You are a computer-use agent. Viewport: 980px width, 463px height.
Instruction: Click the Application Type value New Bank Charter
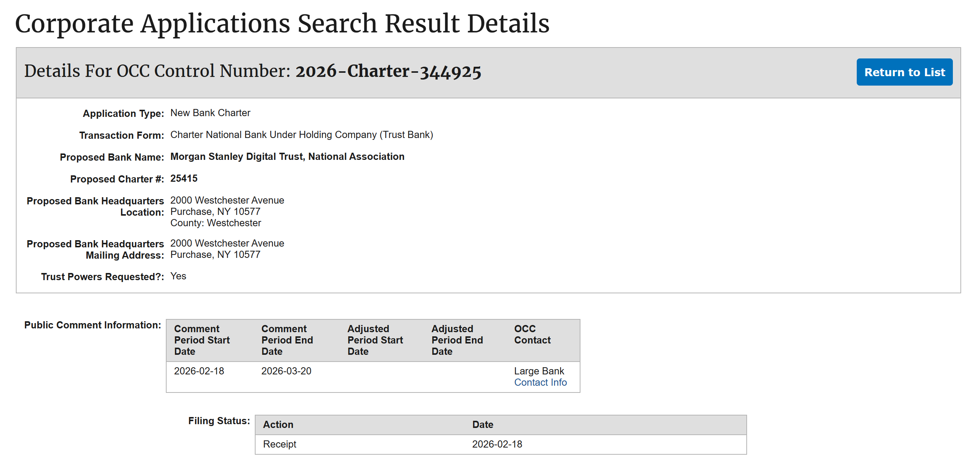210,113
